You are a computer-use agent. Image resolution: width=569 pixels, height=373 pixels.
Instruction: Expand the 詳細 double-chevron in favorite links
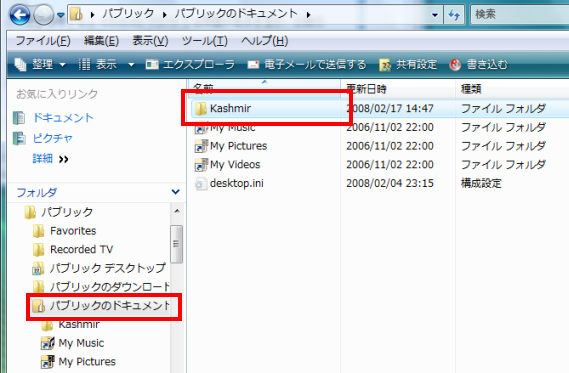64,159
